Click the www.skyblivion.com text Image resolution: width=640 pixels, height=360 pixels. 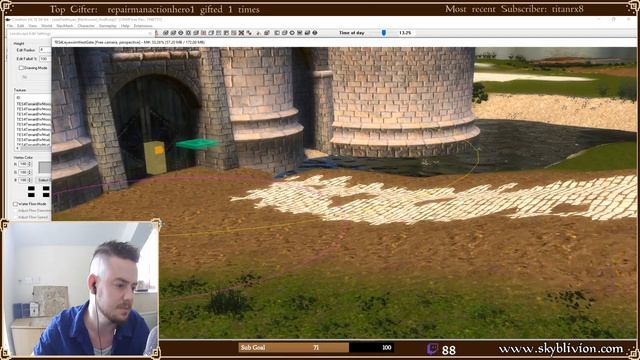[x=561, y=349]
